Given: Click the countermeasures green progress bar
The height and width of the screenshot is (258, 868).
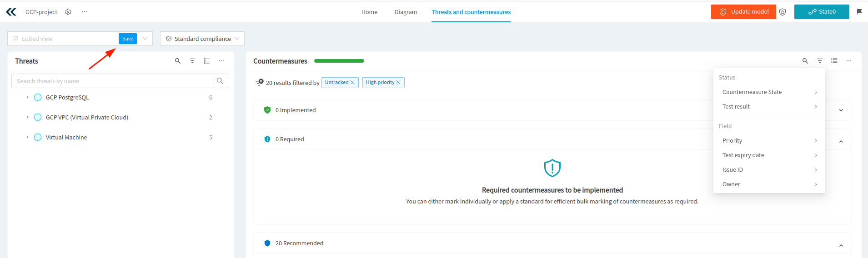Looking at the screenshot, I should tap(339, 61).
